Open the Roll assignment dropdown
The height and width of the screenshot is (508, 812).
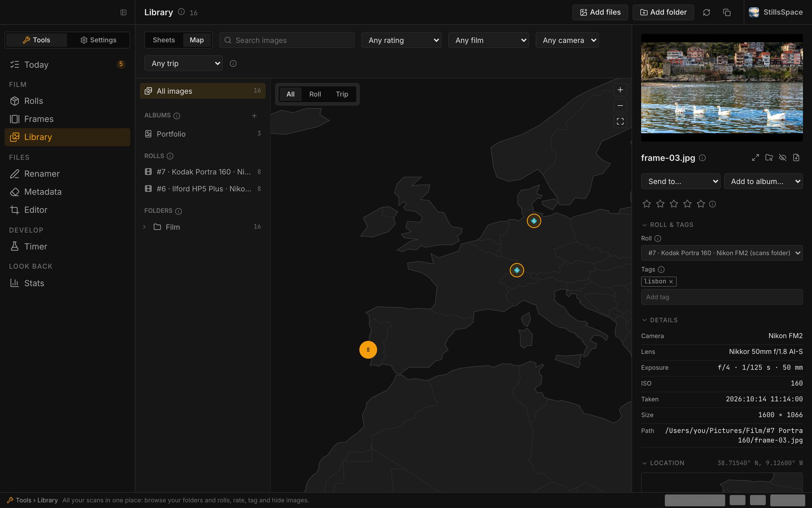pos(722,253)
